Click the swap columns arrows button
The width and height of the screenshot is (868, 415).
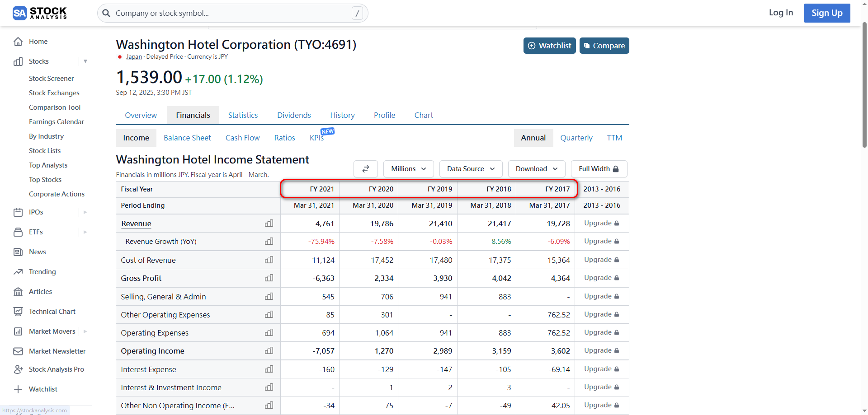point(366,169)
